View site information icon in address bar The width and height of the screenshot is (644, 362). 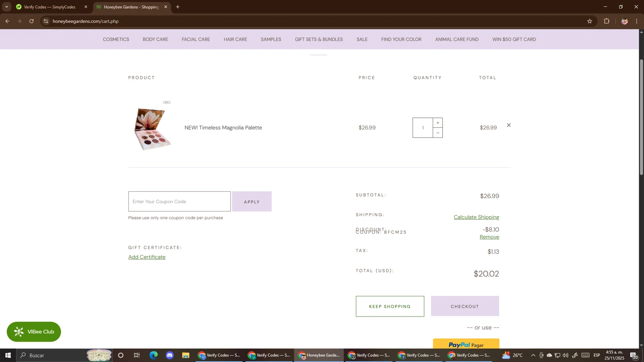(46, 21)
